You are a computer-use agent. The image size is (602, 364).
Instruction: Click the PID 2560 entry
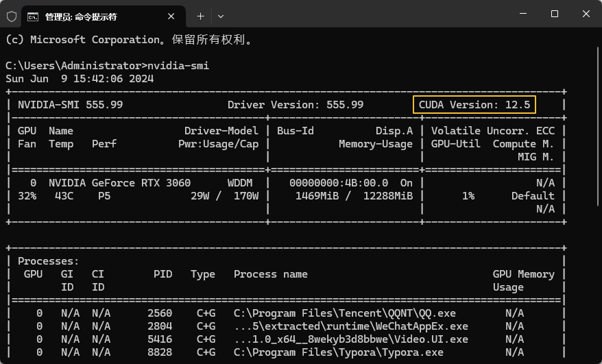[x=160, y=313]
